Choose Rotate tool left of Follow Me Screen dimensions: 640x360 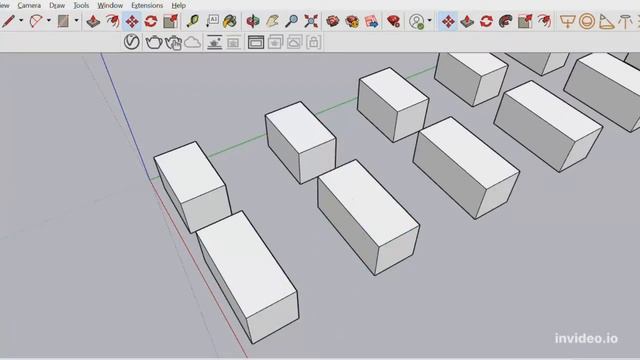[486, 21]
